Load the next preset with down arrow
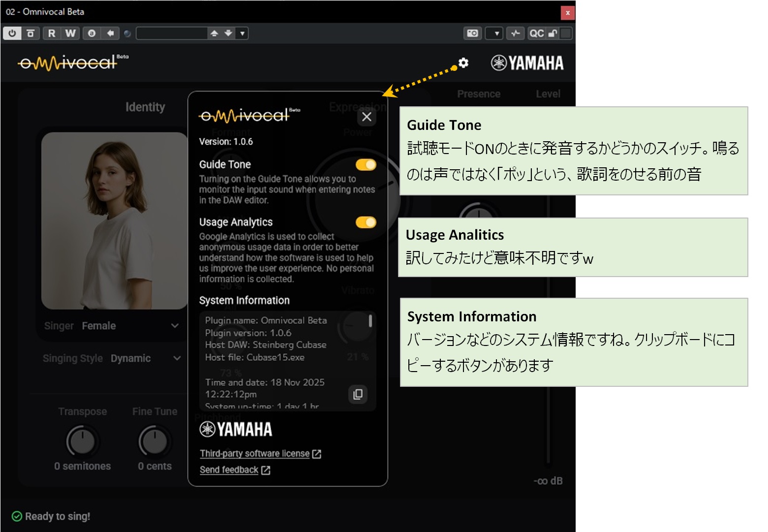The image size is (768, 532). 228,33
